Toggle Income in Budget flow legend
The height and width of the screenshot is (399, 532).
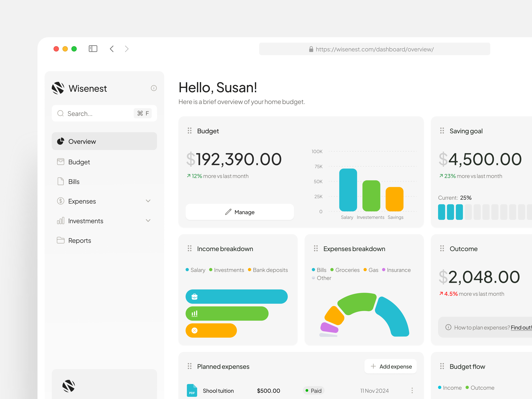coord(450,388)
